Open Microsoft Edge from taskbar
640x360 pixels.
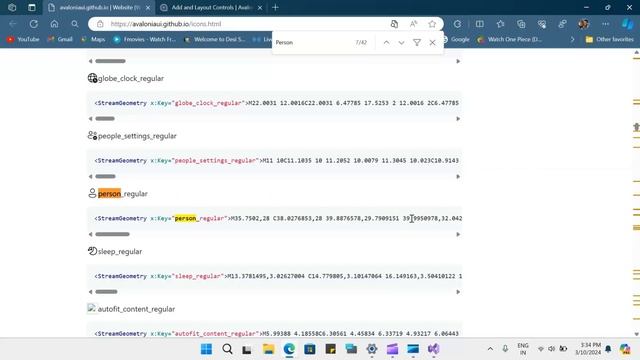(289, 349)
